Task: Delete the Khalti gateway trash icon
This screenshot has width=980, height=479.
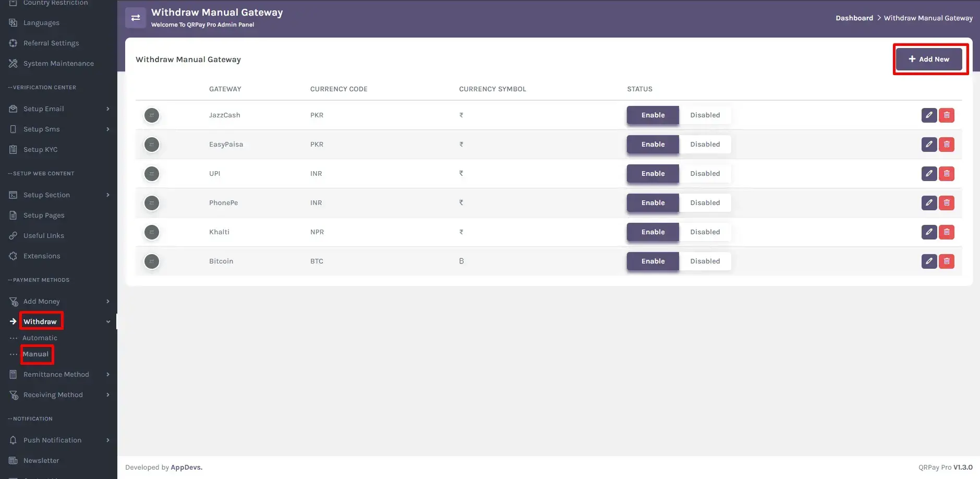Action: (x=947, y=232)
